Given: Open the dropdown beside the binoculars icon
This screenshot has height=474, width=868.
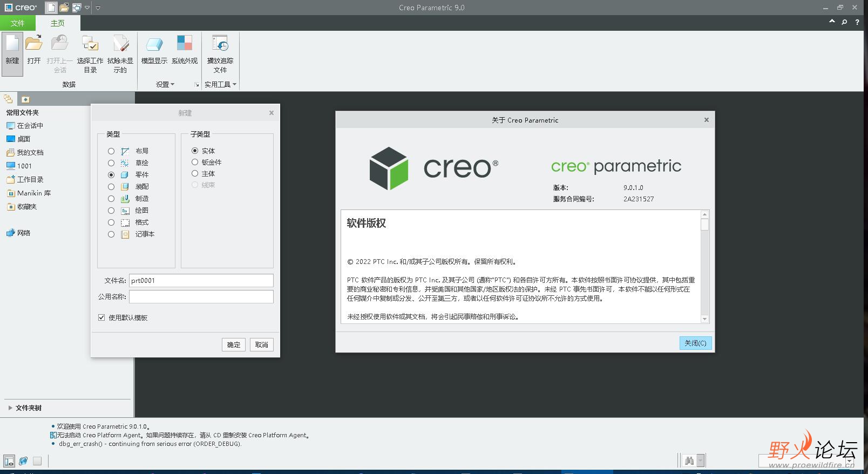Looking at the screenshot, I should tap(701, 461).
